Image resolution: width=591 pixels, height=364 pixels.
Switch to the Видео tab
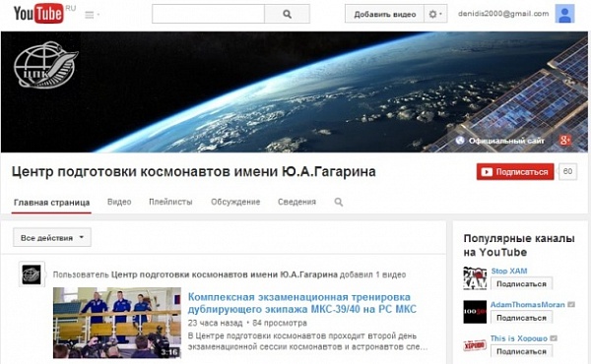coord(119,202)
